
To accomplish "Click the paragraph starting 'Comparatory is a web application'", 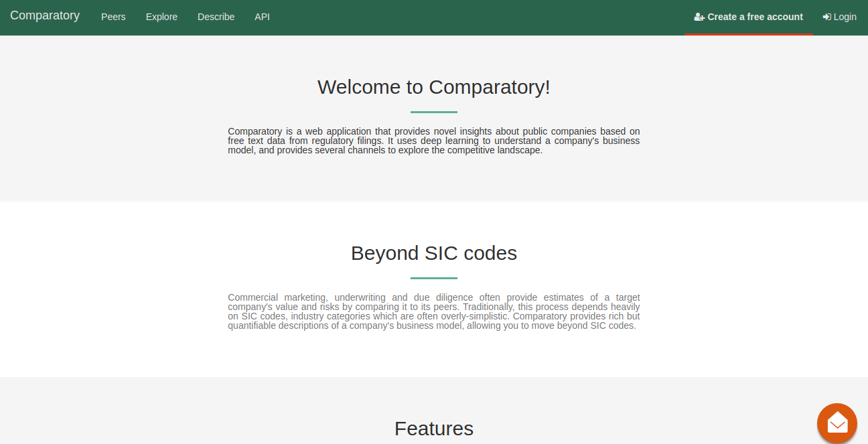I will point(434,141).
